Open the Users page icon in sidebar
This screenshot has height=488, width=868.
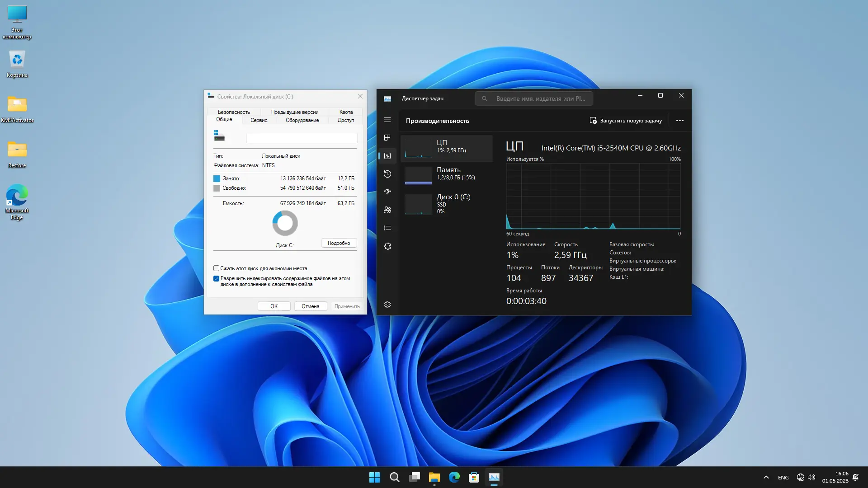pyautogui.click(x=387, y=210)
